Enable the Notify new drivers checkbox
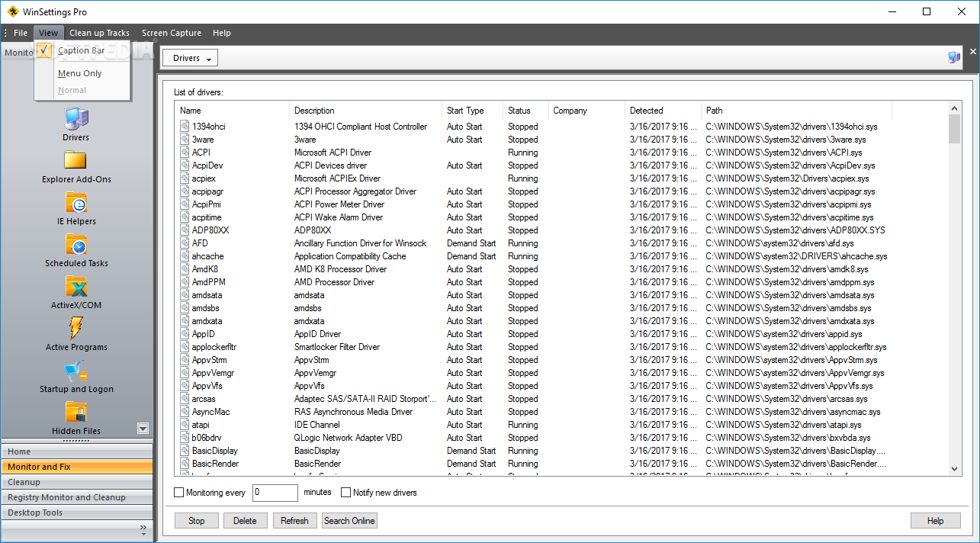Image resolution: width=980 pixels, height=543 pixels. tap(345, 493)
